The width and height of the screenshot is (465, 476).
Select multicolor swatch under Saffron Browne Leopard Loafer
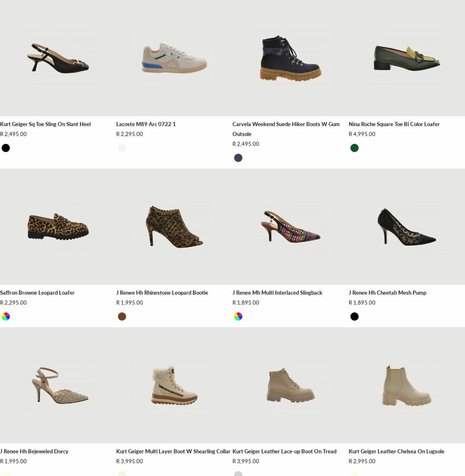point(6,316)
